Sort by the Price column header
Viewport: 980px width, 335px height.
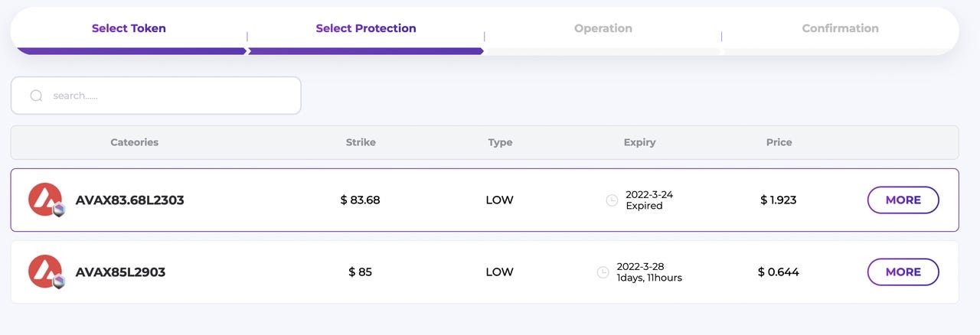[x=779, y=142]
